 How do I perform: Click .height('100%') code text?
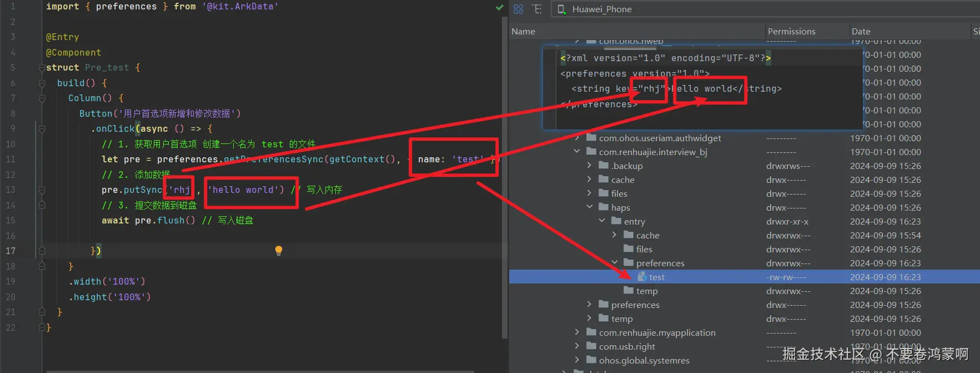109,297
